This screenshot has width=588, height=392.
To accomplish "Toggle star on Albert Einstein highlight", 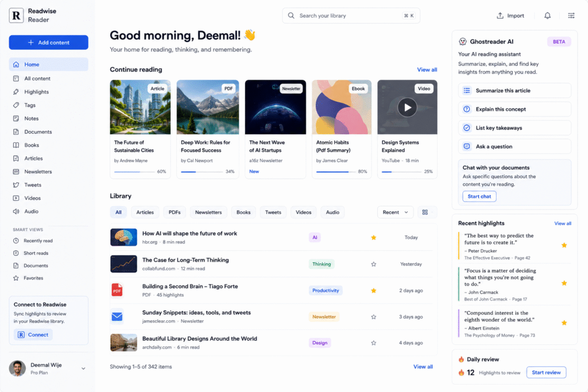I will pos(564,323).
